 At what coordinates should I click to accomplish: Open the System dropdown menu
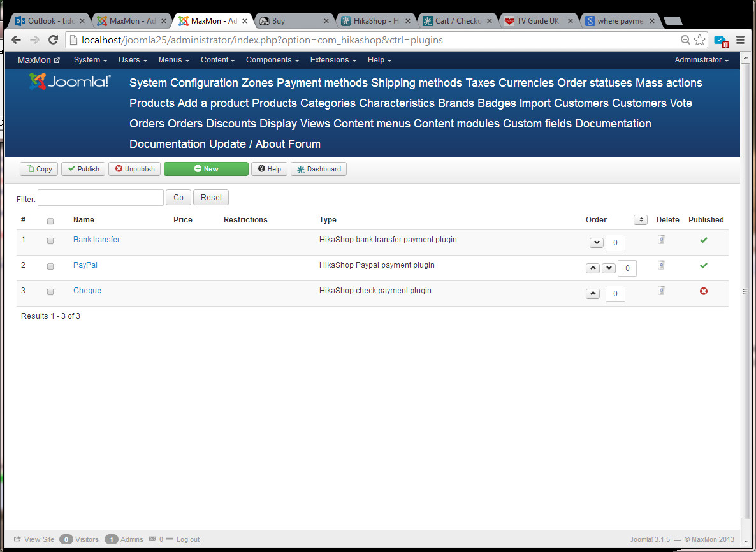90,60
